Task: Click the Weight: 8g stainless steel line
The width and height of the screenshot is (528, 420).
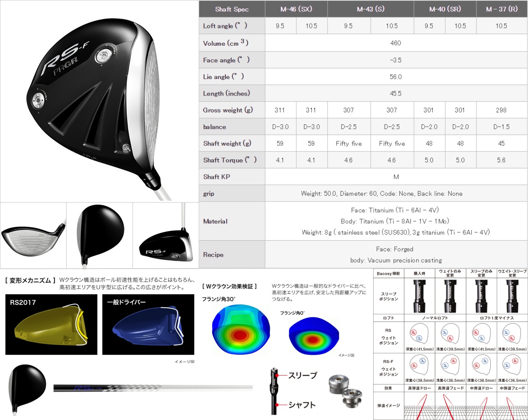Action: (x=396, y=232)
